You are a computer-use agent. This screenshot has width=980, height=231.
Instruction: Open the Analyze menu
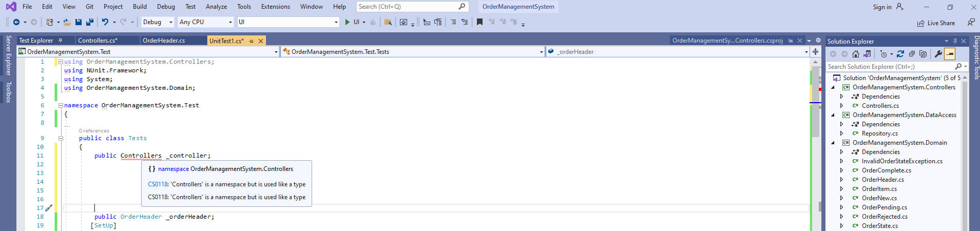click(x=216, y=7)
